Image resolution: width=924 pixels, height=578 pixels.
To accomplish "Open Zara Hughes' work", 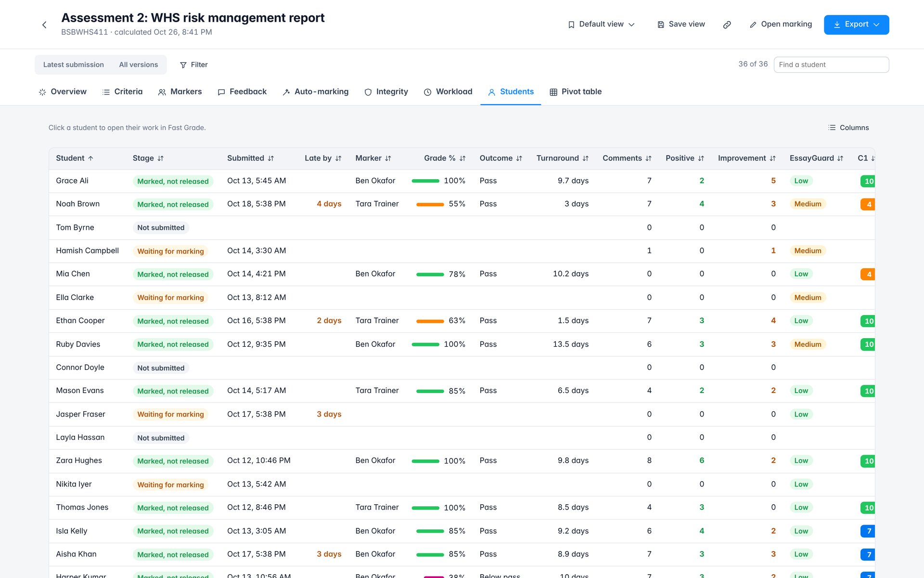I will pyautogui.click(x=462, y=461).
